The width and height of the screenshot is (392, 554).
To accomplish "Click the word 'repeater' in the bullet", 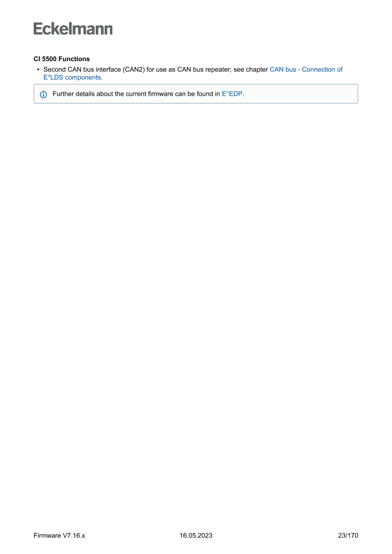I will click(219, 70).
